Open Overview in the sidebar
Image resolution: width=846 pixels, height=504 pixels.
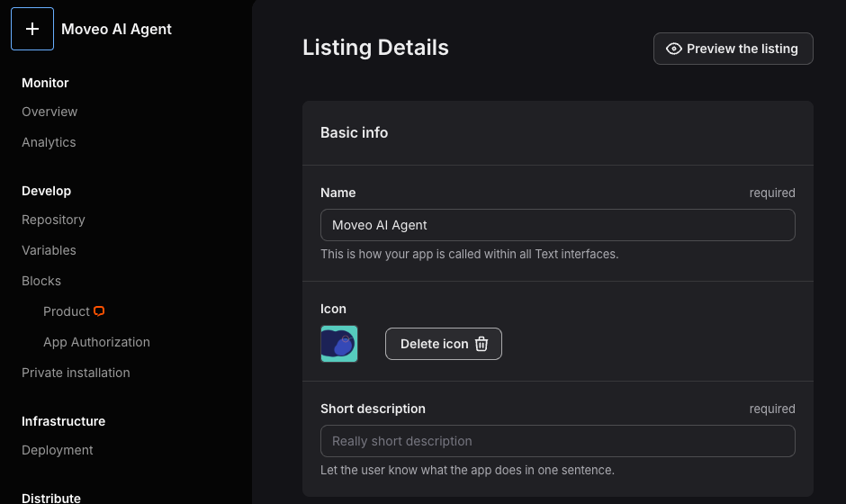tap(49, 112)
